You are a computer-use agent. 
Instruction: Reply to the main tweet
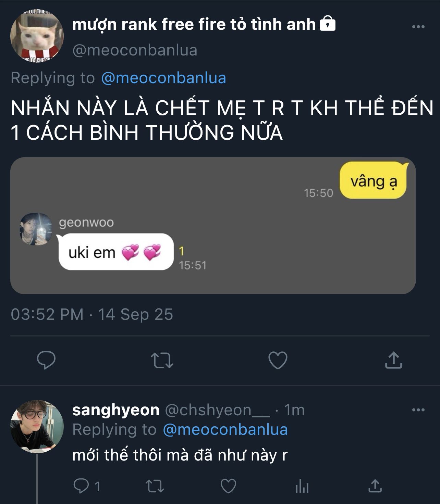click(x=46, y=360)
